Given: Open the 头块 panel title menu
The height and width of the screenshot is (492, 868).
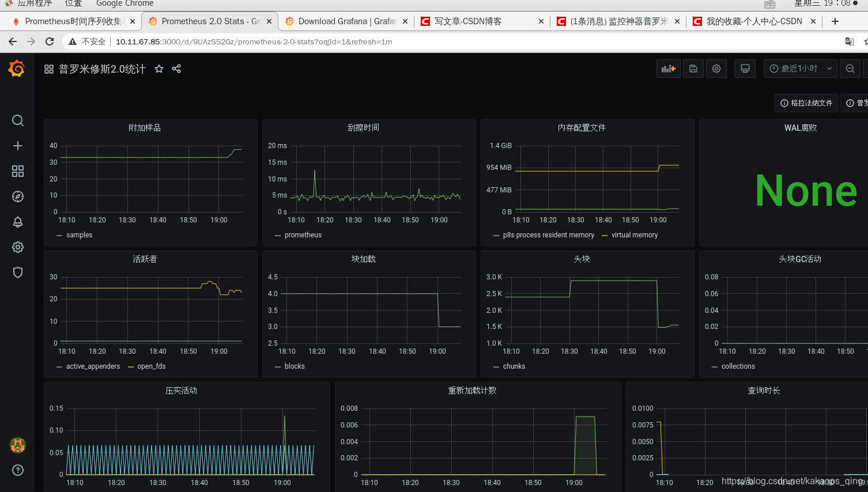Looking at the screenshot, I should 582,259.
